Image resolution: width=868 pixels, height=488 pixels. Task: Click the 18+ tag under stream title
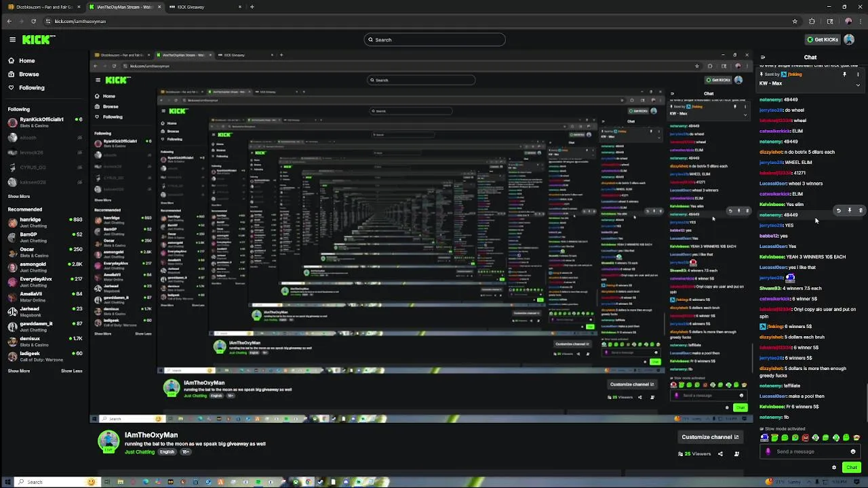tap(185, 452)
